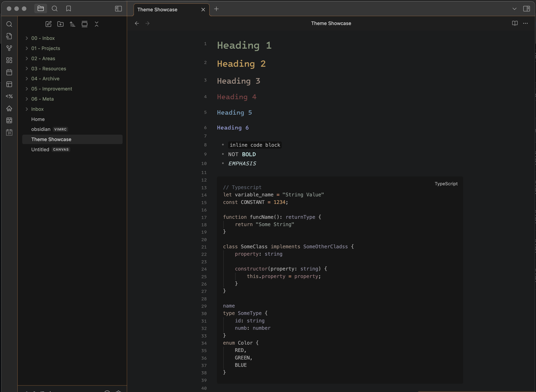Click the table grid ribbon icon
536x392 pixels.
9,120
